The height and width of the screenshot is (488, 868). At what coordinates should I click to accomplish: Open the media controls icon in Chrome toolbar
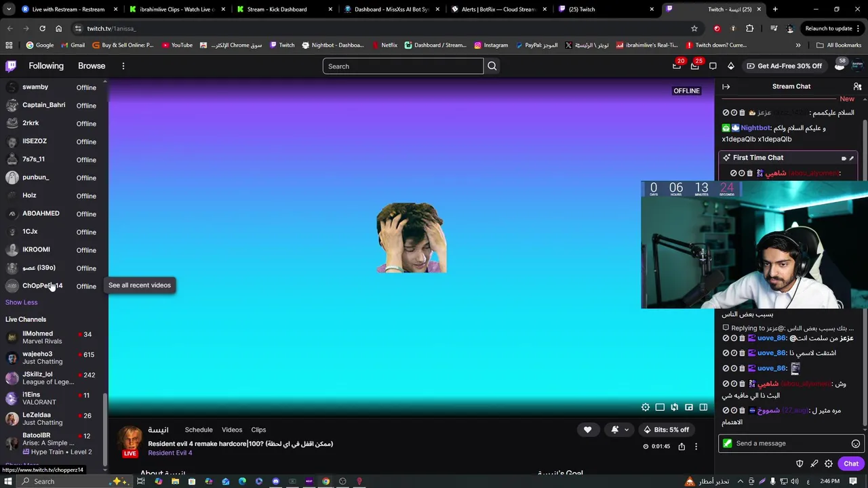click(774, 28)
